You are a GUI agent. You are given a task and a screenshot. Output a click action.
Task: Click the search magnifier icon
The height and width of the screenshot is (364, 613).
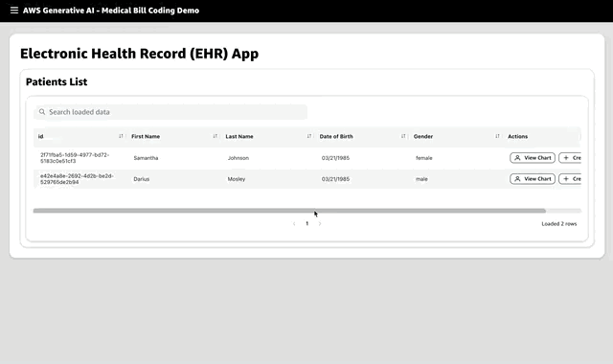click(42, 112)
